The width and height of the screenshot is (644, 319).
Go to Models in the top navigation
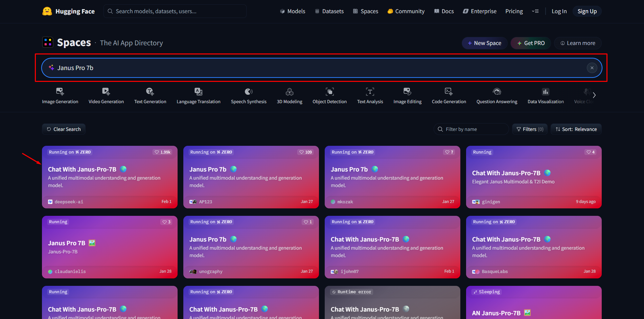pos(293,11)
